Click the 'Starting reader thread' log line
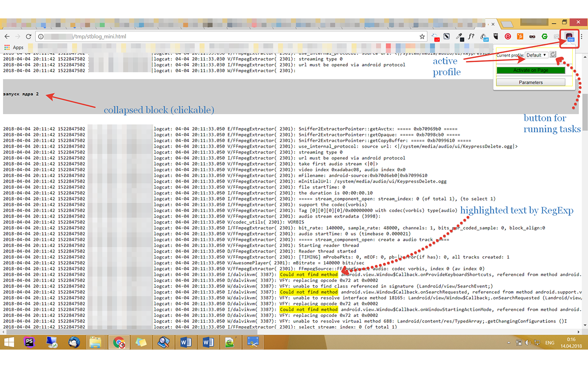Screen dimensions: 588x368 [328, 245]
